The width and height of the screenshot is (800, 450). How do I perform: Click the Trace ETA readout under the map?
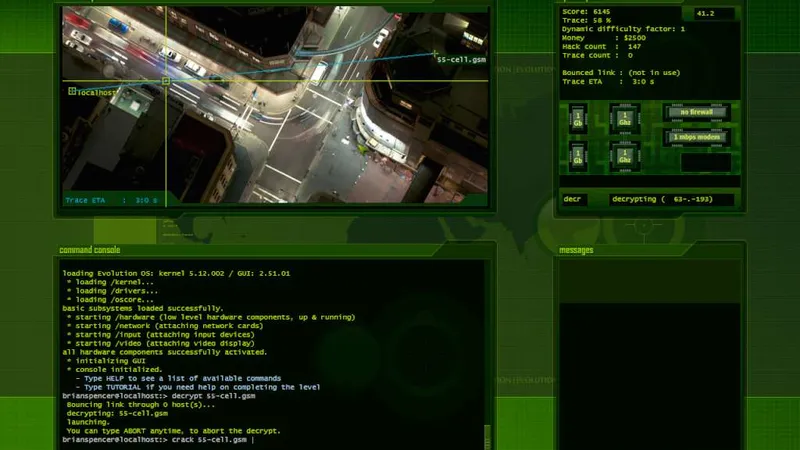[x=110, y=200]
